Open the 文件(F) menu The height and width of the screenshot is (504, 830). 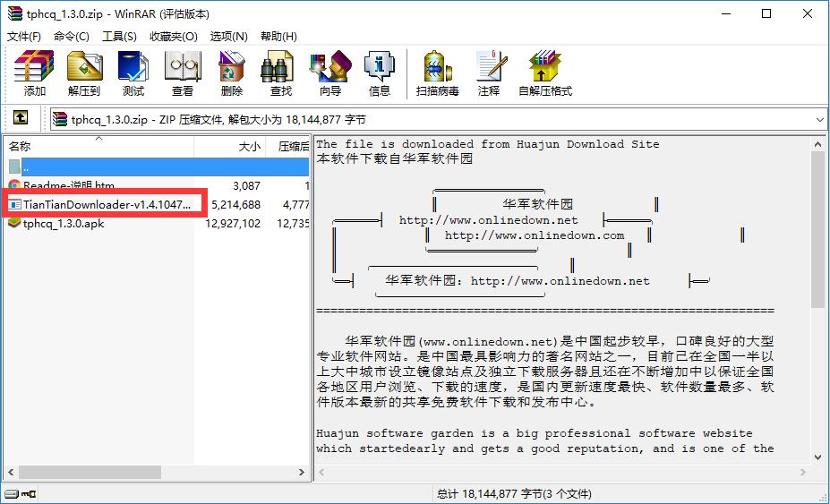24,37
